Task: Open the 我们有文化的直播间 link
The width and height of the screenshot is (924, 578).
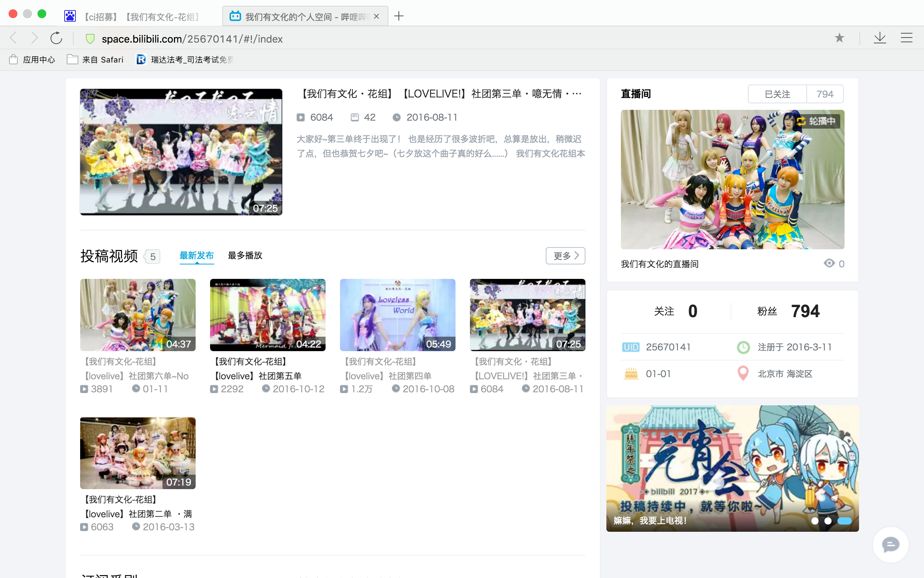Action: click(x=660, y=264)
